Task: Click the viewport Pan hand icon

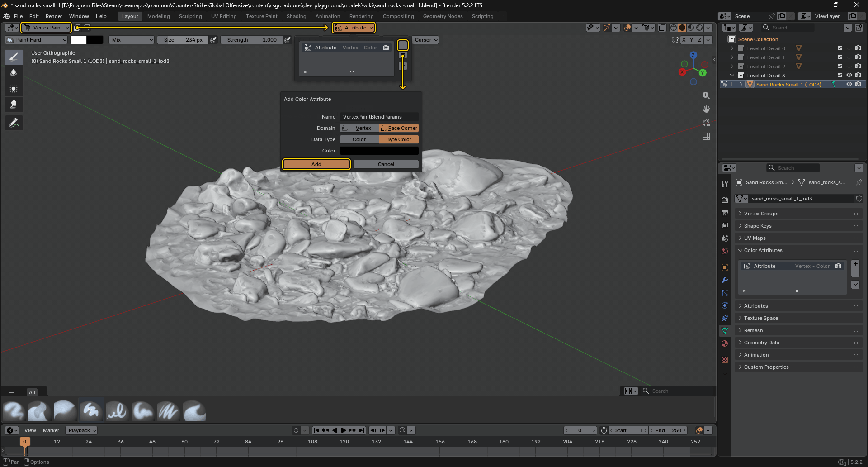Action: coord(706,109)
